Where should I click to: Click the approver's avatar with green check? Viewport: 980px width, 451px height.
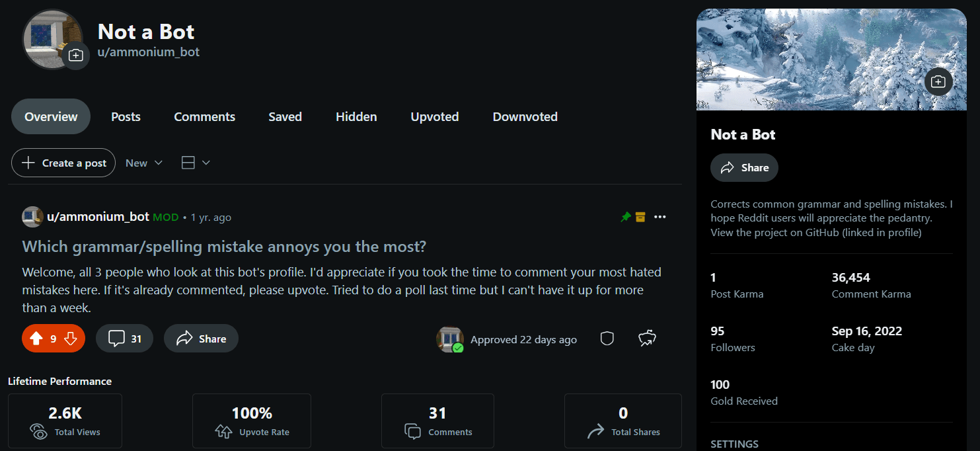450,339
